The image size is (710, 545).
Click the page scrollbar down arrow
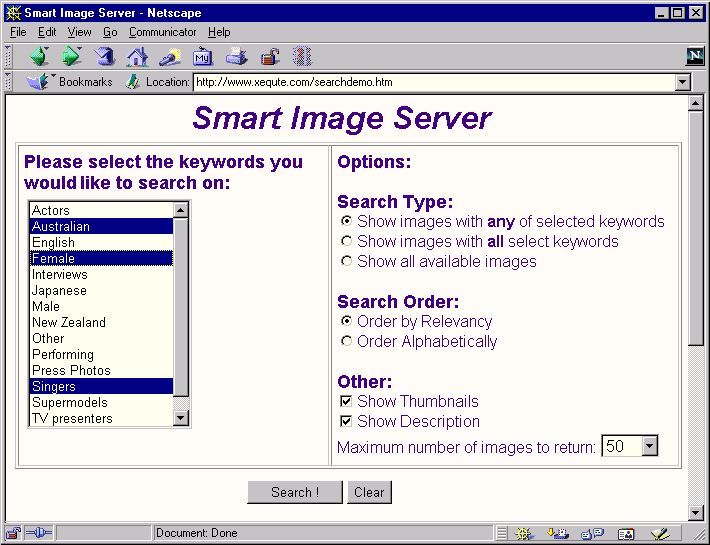tap(696, 512)
